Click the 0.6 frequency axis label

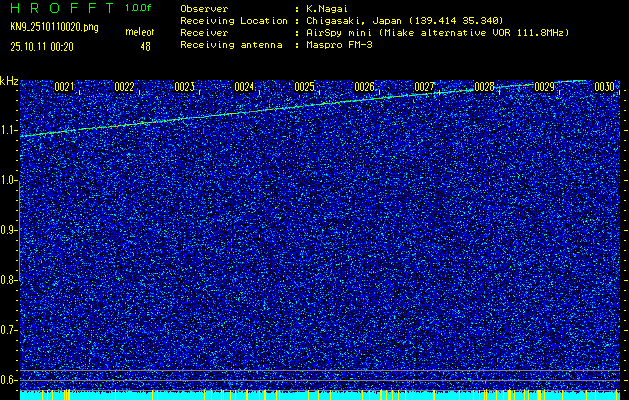click(9, 380)
